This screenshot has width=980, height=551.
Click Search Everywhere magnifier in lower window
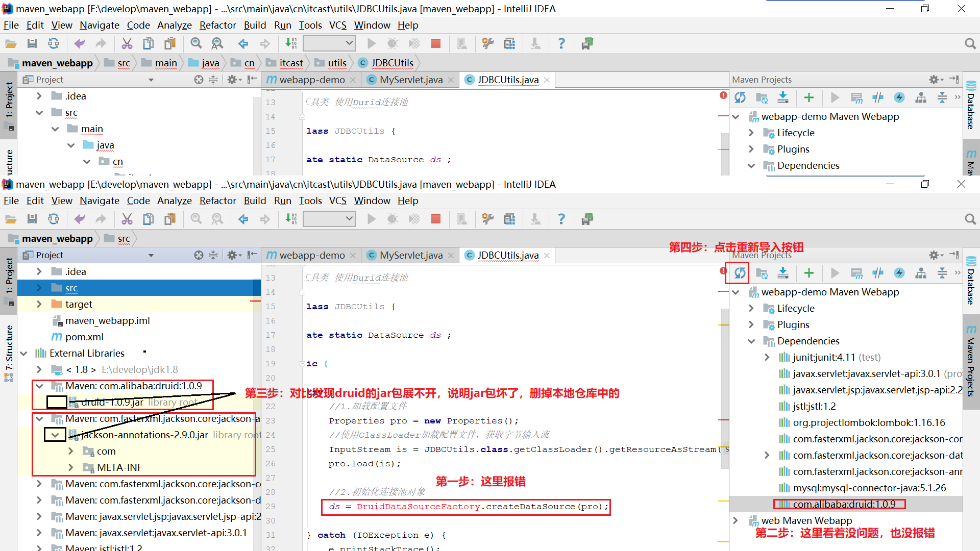pos(970,219)
